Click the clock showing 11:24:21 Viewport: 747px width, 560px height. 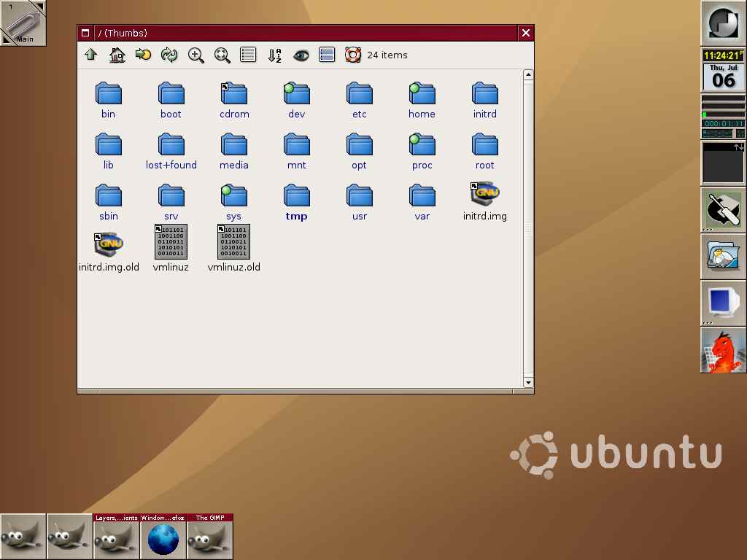tap(723, 55)
